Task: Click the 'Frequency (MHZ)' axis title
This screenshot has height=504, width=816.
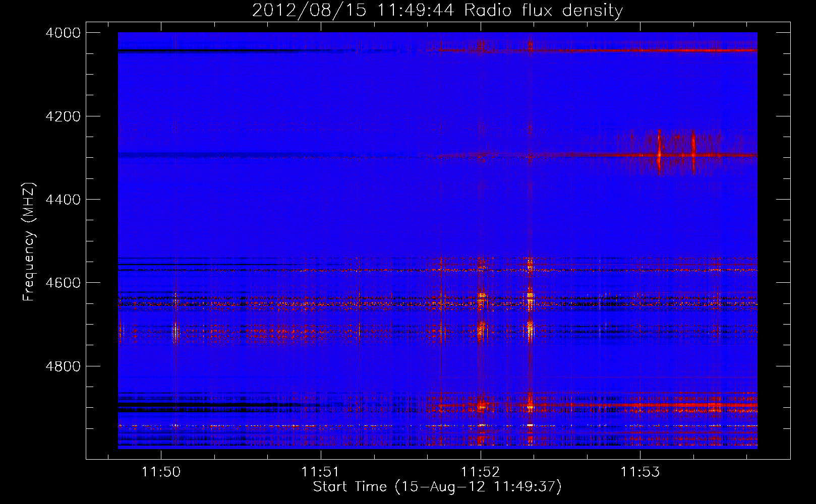Action: tap(29, 242)
